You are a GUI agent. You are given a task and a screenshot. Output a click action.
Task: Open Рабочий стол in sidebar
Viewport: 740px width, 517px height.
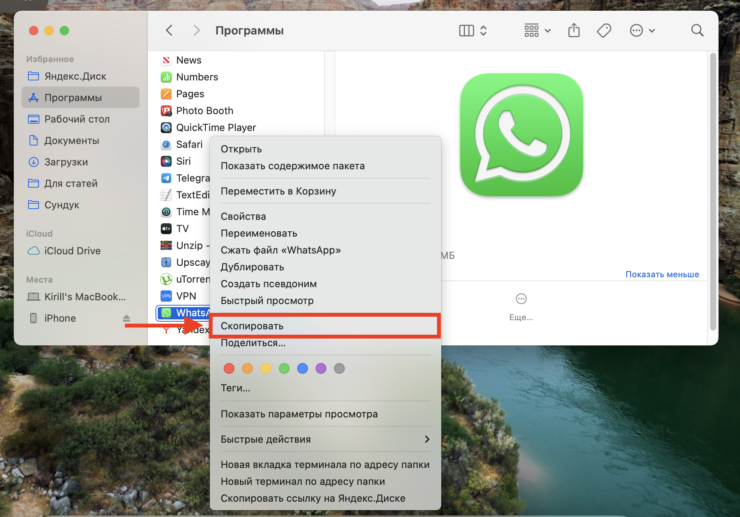pos(80,119)
